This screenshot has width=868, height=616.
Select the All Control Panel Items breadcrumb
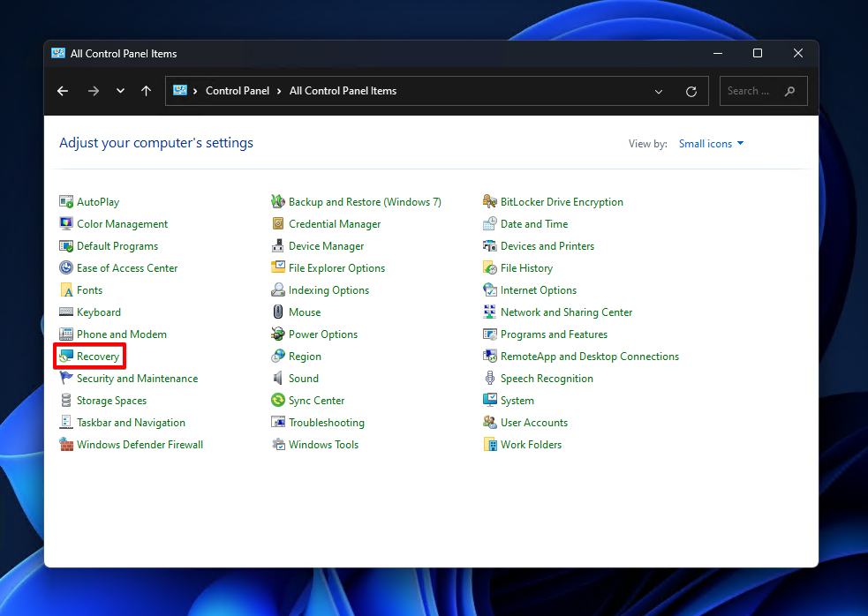point(343,91)
